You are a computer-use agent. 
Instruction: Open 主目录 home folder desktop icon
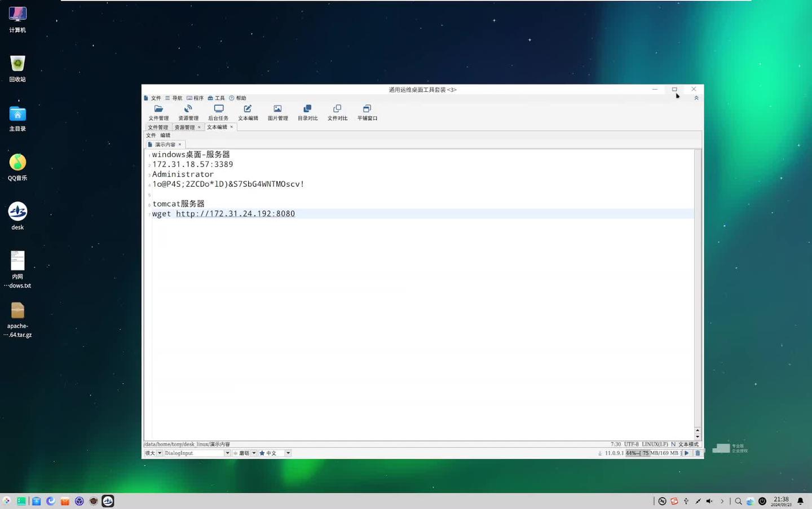(x=17, y=119)
